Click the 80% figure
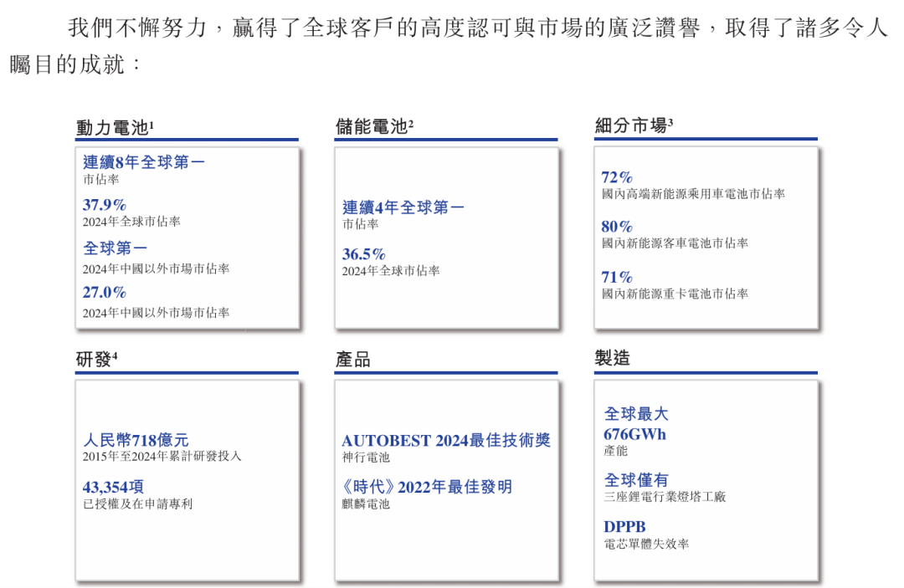The image size is (904, 588). pyautogui.click(x=617, y=227)
